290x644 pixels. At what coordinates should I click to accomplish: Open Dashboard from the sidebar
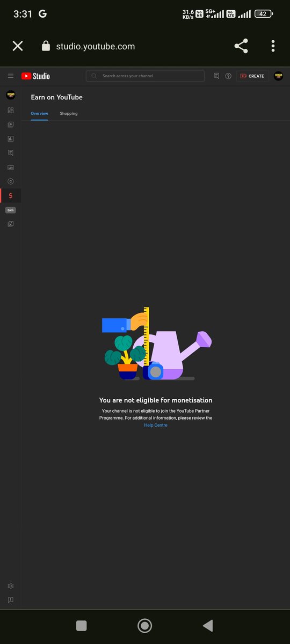10,111
